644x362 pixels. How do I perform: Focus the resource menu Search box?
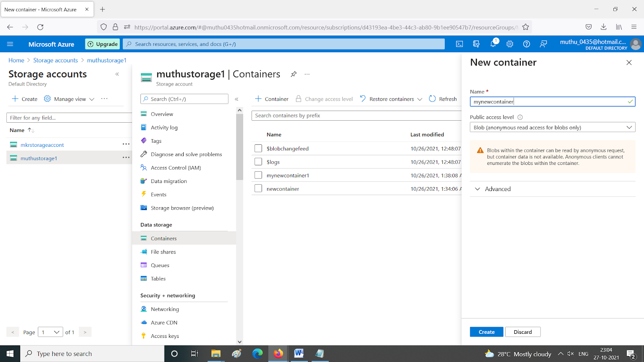pos(184,99)
